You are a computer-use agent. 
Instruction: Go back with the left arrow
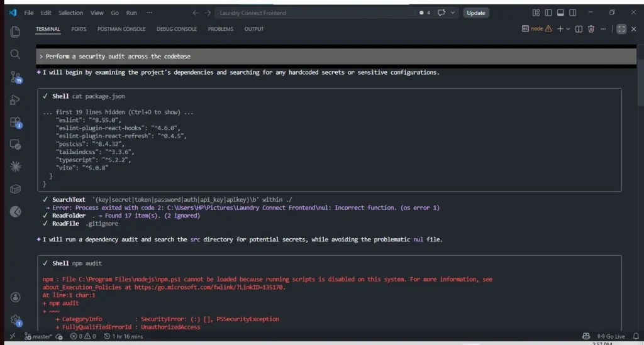[x=196, y=13]
